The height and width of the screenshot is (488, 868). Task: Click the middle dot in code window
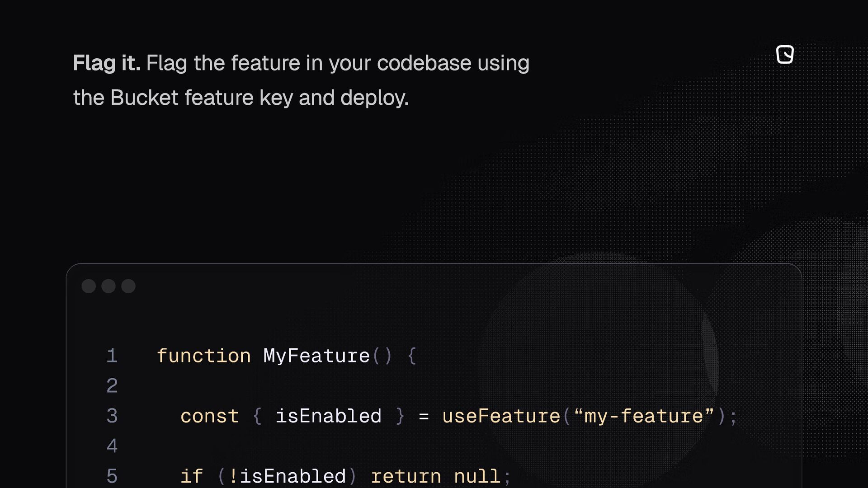pyautogui.click(x=108, y=286)
